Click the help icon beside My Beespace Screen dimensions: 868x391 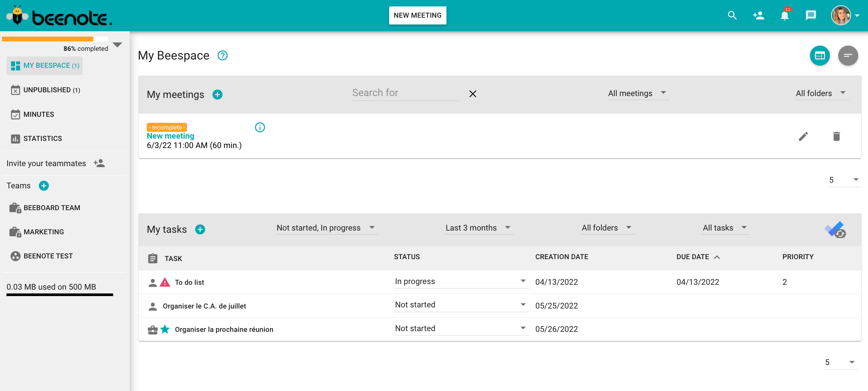point(222,55)
